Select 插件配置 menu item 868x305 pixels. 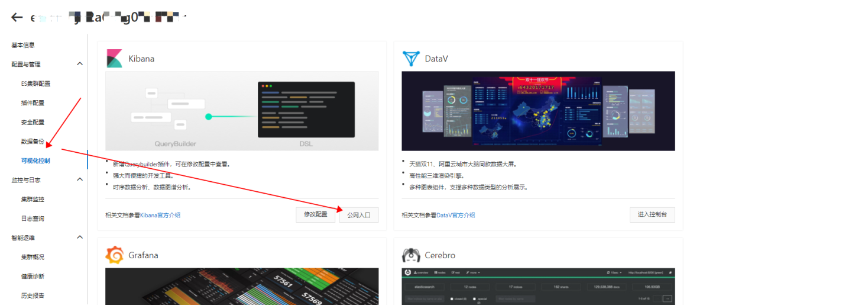pyautogui.click(x=33, y=103)
